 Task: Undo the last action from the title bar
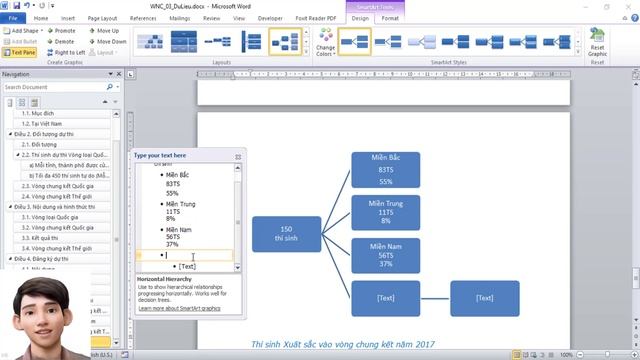point(27,6)
